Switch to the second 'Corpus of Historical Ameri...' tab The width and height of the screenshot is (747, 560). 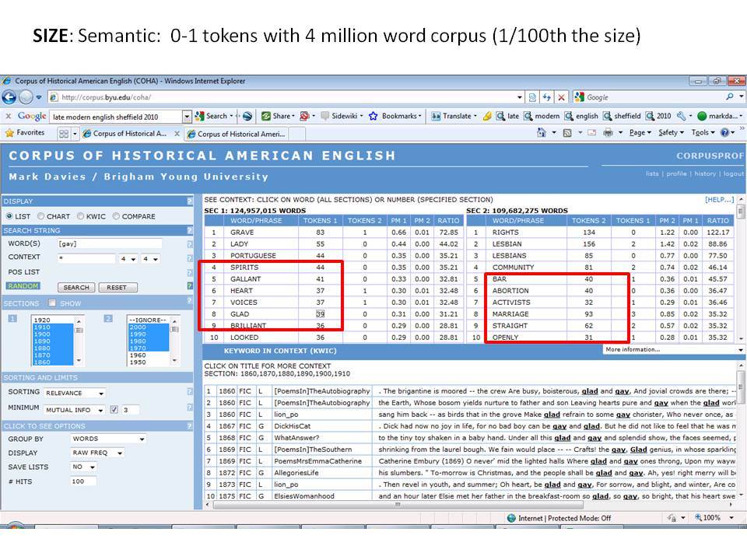pyautogui.click(x=238, y=135)
